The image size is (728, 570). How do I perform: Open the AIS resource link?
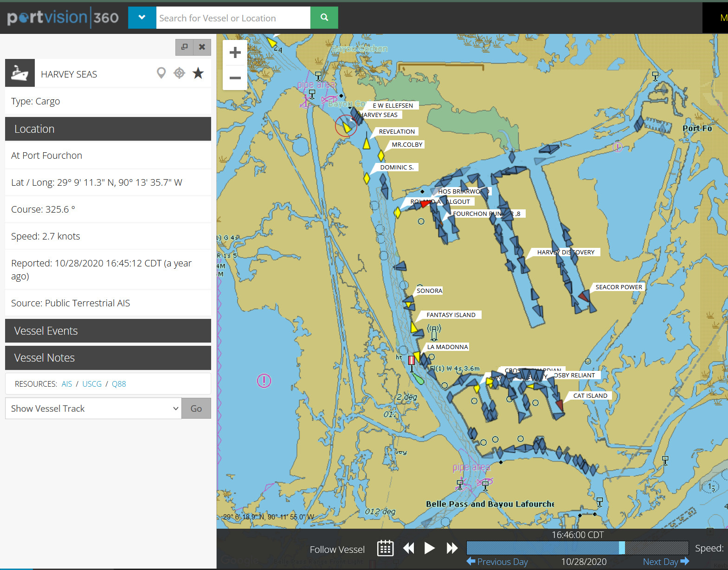point(67,384)
